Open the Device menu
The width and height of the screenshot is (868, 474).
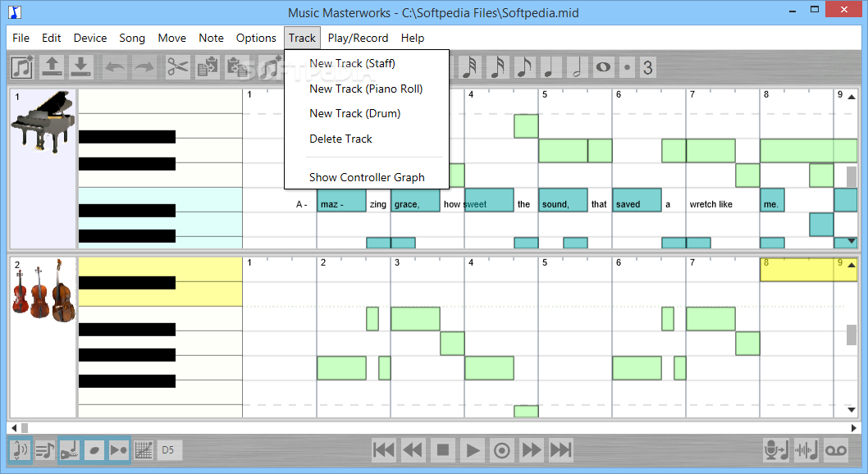coord(90,38)
